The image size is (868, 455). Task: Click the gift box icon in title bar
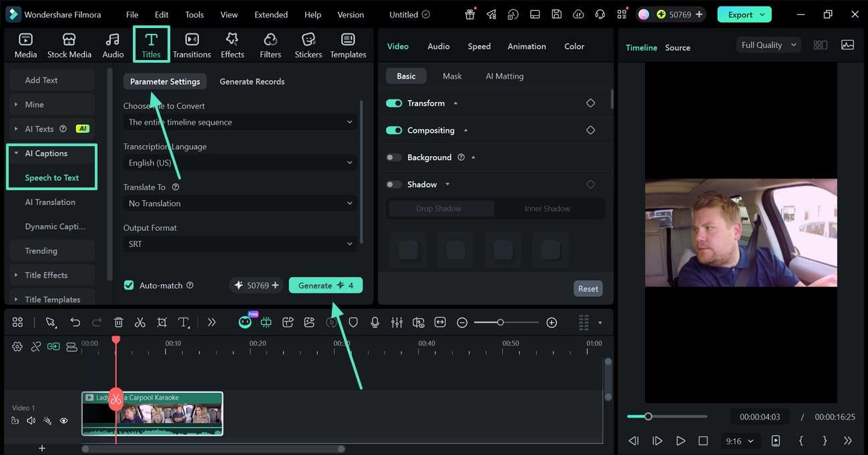[x=470, y=14]
